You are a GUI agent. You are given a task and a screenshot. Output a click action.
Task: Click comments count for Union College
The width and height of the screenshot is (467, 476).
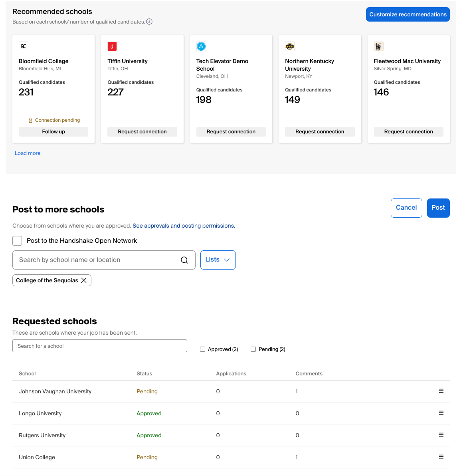(297, 457)
